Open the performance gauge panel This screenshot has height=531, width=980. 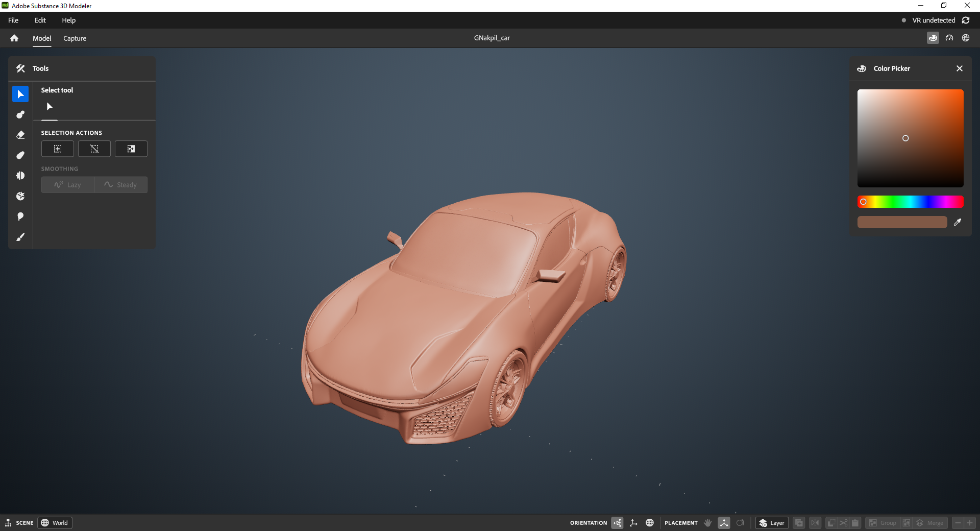949,38
